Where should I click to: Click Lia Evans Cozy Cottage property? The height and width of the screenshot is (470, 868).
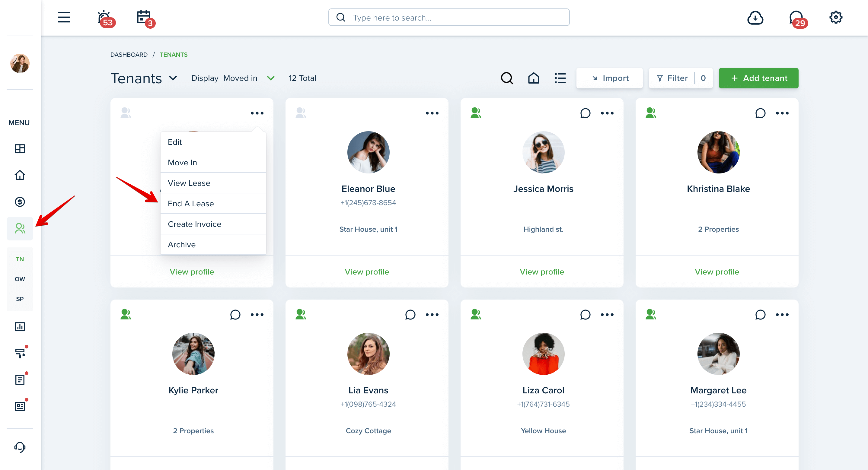368,430
